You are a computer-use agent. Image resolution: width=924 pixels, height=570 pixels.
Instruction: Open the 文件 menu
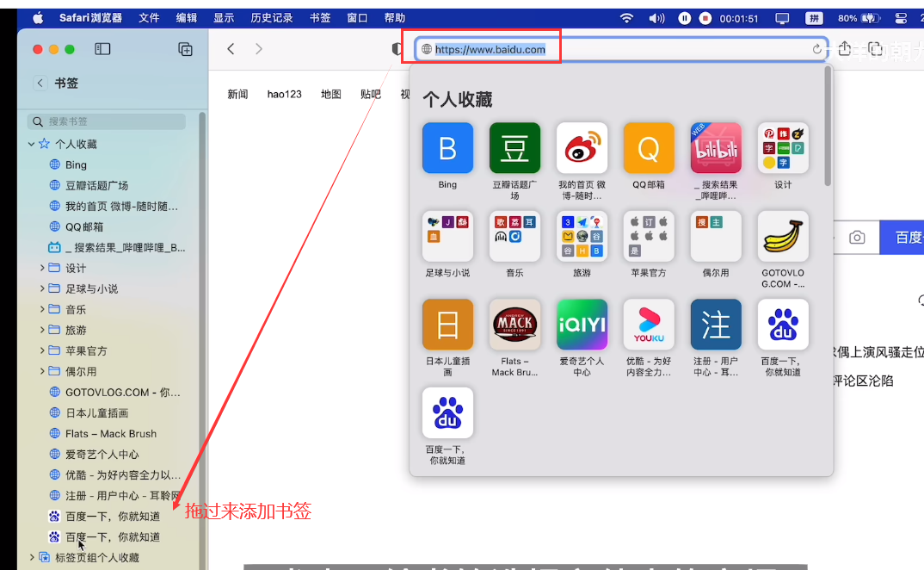(x=149, y=18)
